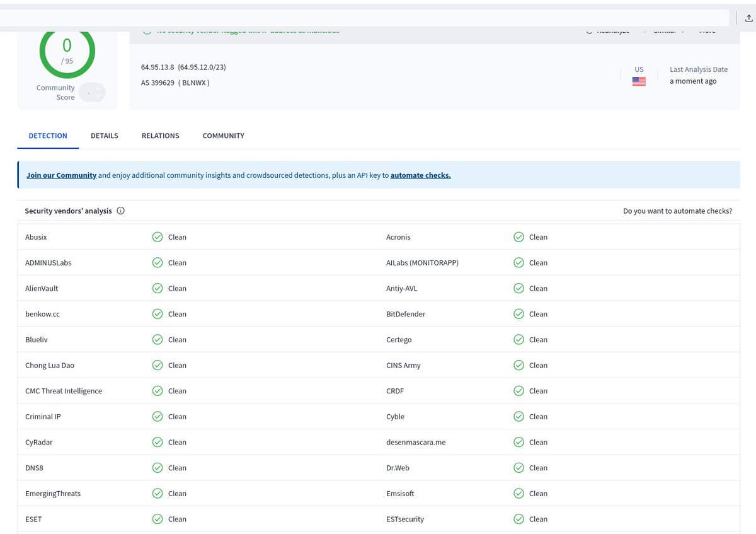Open the automate checks link in banner

coord(421,175)
